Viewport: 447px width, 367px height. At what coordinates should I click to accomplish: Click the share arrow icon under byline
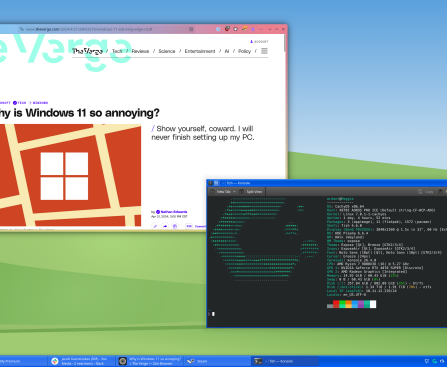coord(165,226)
